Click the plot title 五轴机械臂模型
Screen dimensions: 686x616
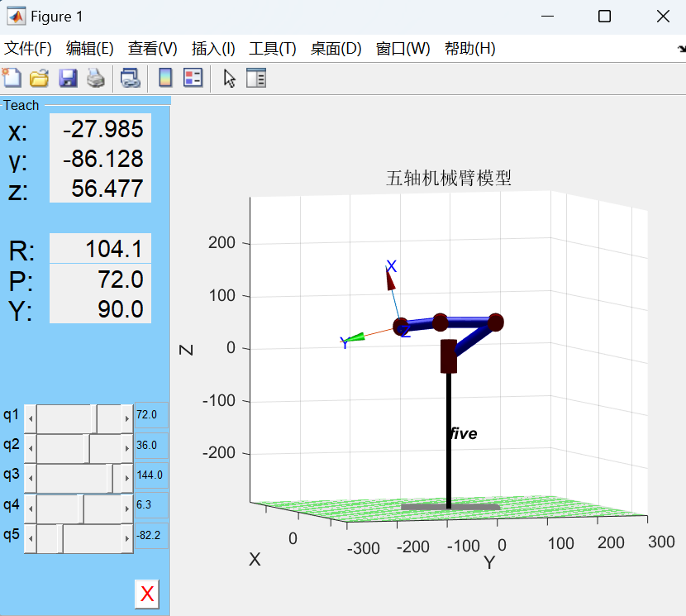point(449,179)
